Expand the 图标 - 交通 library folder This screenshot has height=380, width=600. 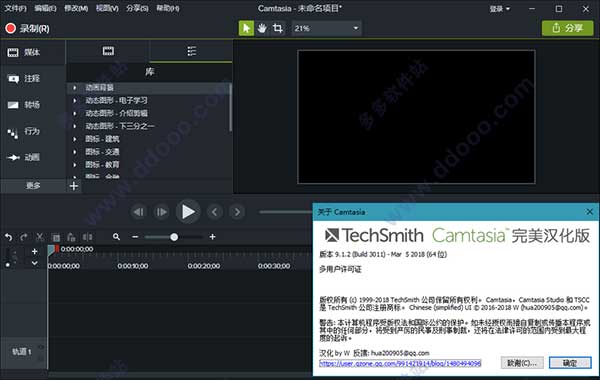[75, 152]
